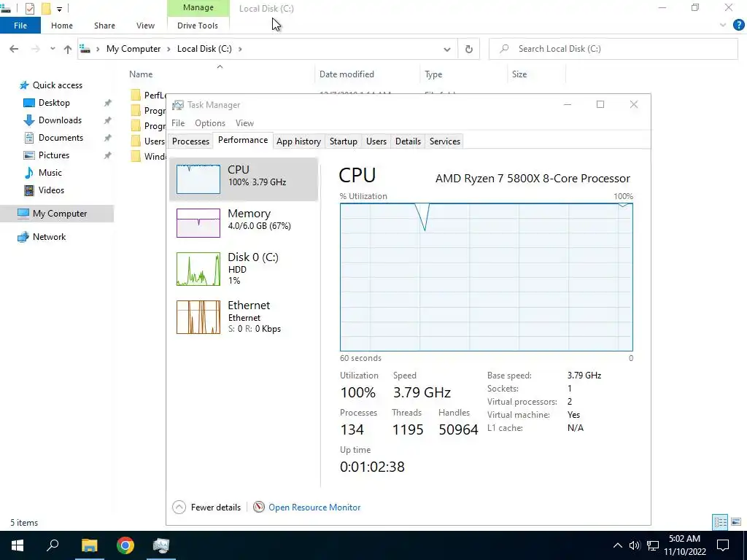Viewport: 747px width, 560px height.
Task: Select the CPU performance graph thumbnail
Action: pos(198,179)
